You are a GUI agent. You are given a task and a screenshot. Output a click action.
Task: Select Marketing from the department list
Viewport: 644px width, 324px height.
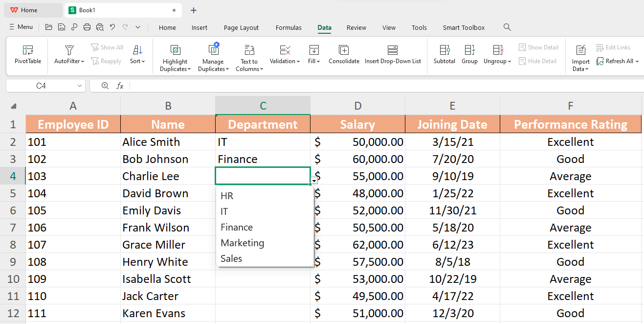[x=242, y=243]
